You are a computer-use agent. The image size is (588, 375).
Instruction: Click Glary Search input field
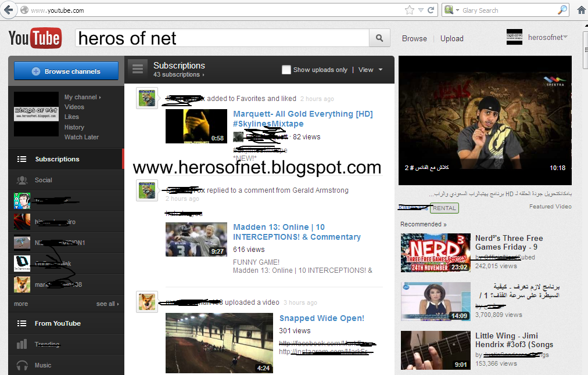click(509, 10)
